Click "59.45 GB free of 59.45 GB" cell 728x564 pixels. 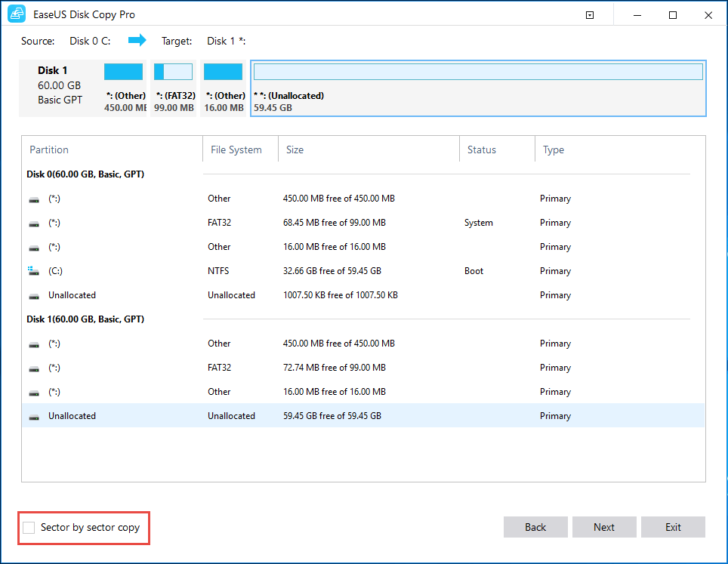coord(332,415)
